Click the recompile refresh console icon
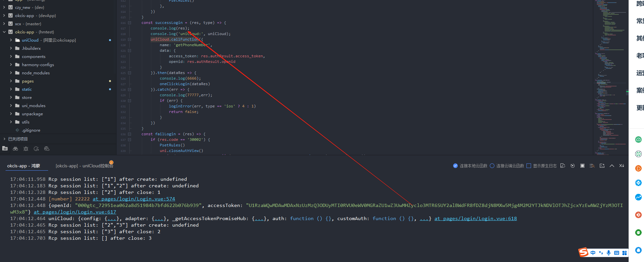Viewport: 644px width, 262px height. (563, 166)
